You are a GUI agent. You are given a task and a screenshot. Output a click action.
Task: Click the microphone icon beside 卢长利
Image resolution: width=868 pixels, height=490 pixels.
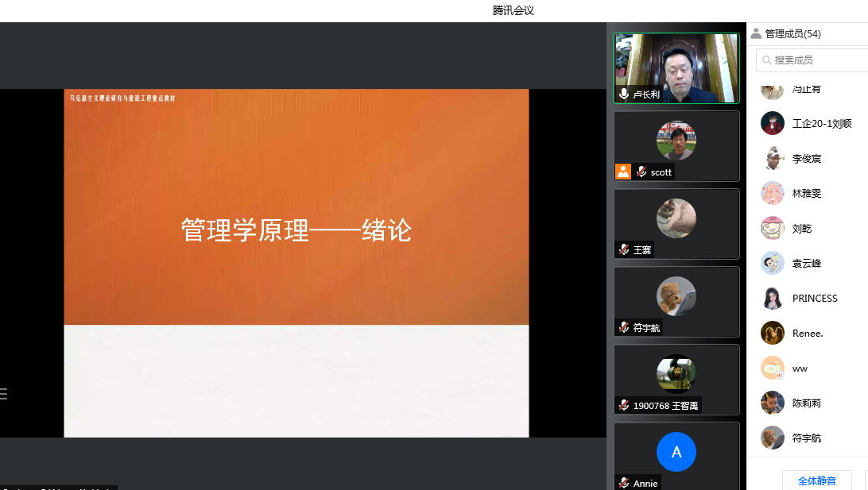click(624, 95)
